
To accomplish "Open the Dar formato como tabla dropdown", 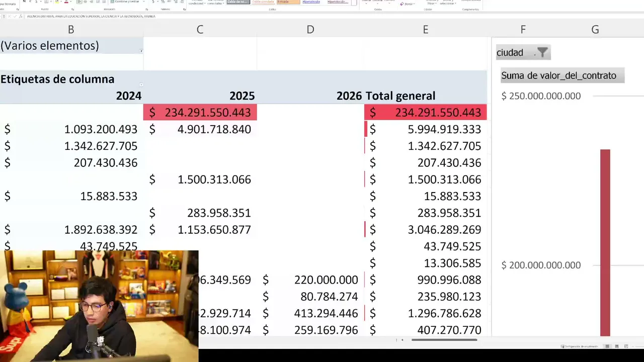I will [215, 3].
